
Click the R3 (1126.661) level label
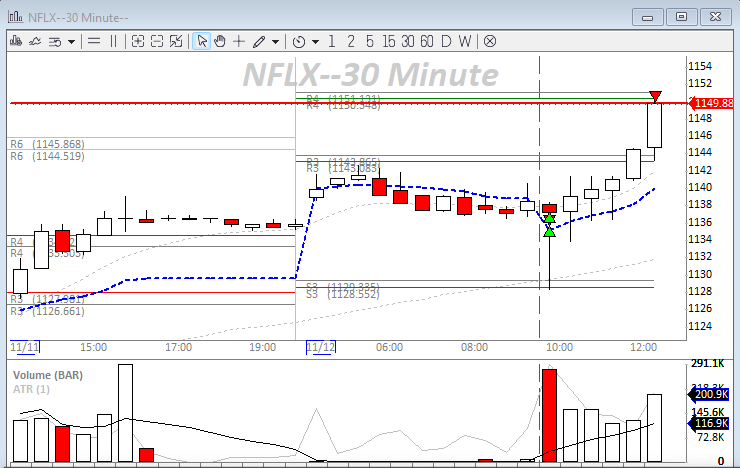[x=47, y=311]
